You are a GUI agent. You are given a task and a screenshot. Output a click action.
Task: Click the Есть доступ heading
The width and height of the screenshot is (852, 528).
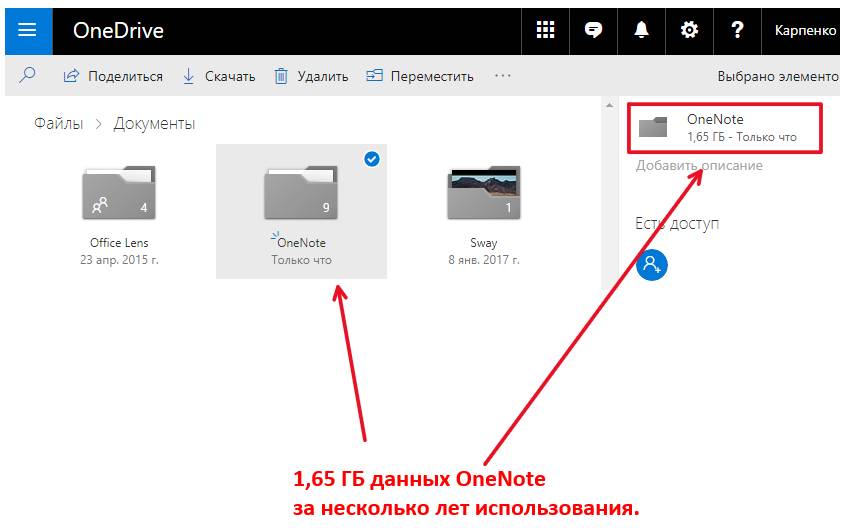(677, 223)
